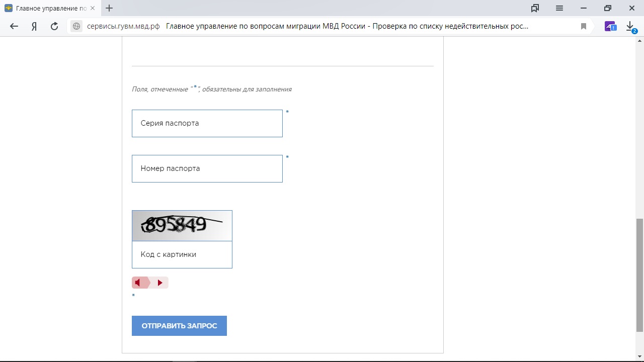Viewport: 644px width, 362px height.
Task: Click the scrollbar up arrow
Action: pyautogui.click(x=639, y=41)
